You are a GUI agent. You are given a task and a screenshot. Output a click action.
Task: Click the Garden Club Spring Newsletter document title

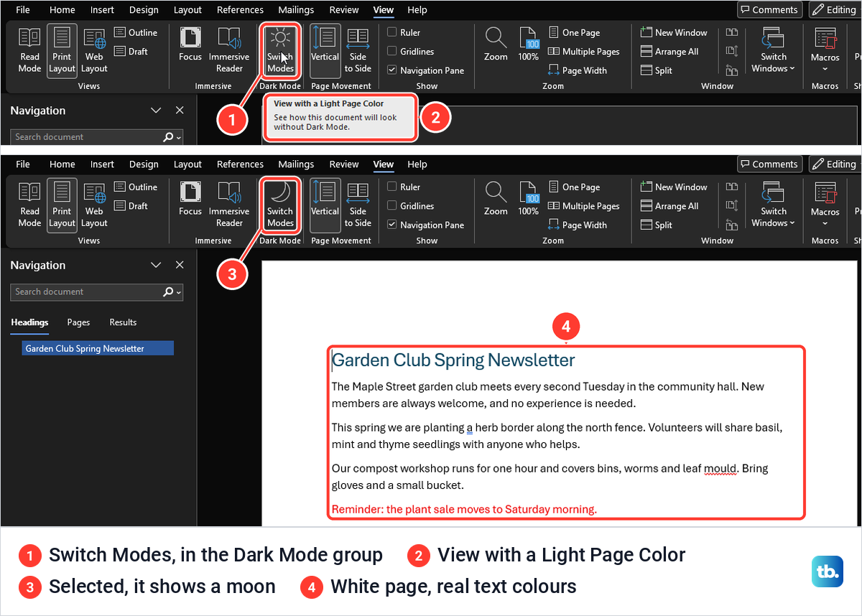(x=453, y=360)
